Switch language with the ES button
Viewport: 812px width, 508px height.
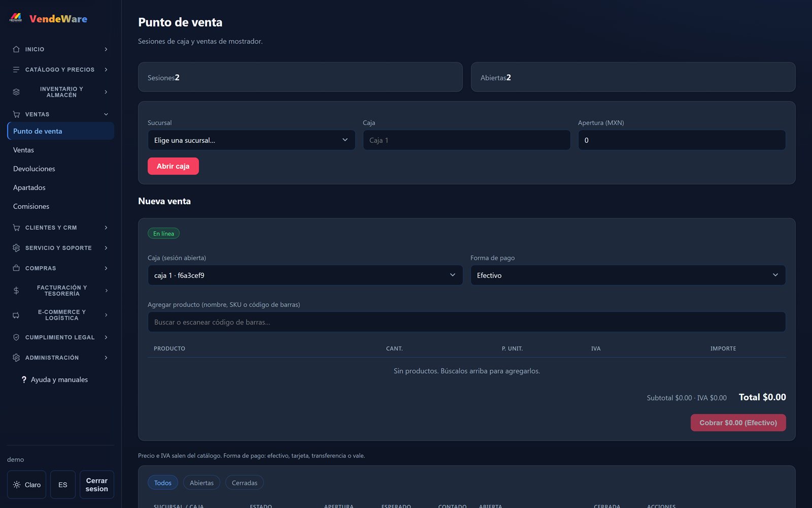coord(63,485)
